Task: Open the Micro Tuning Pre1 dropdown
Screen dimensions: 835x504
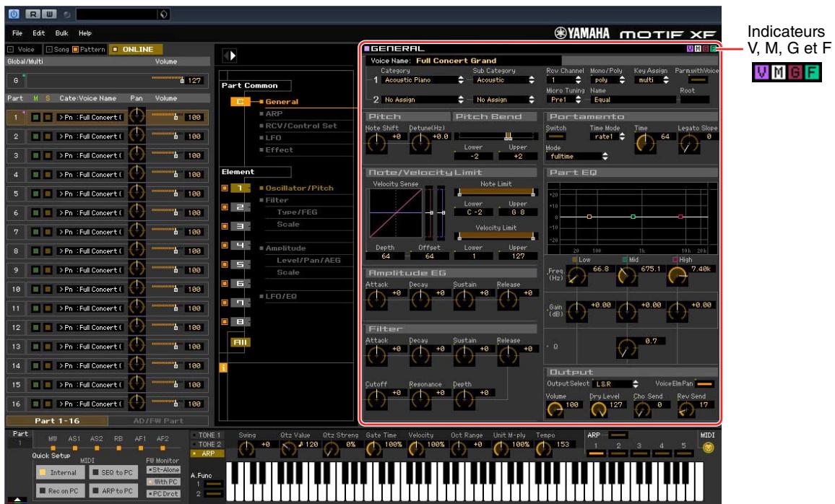Action: 564,100
